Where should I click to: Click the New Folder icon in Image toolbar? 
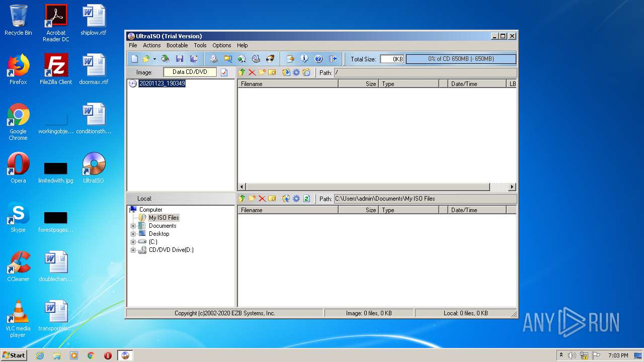point(262,72)
